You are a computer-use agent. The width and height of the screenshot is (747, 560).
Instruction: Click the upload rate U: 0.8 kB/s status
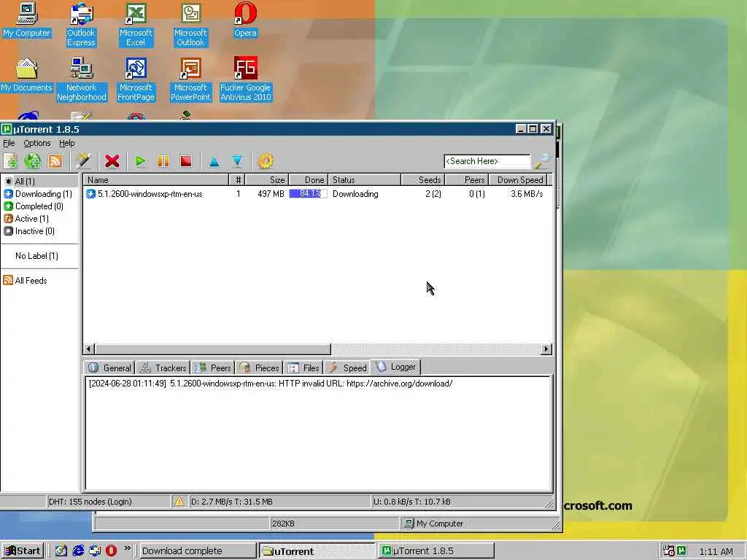coord(411,502)
